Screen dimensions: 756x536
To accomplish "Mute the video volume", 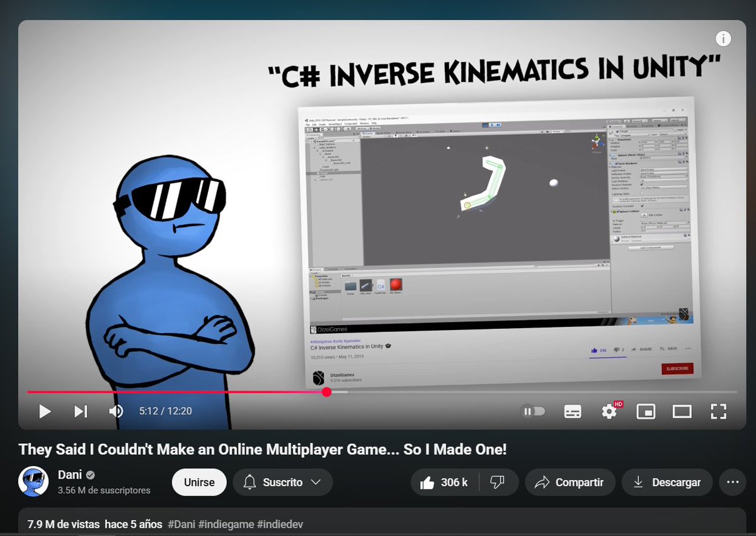I will (x=116, y=411).
